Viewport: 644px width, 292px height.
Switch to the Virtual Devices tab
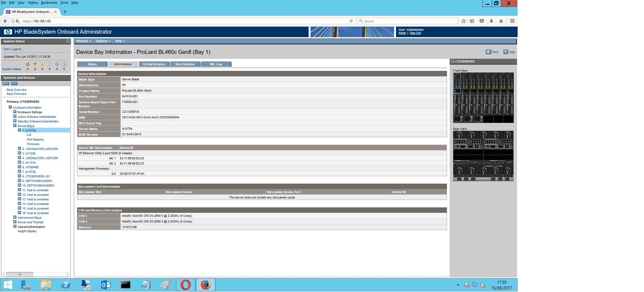coord(154,64)
